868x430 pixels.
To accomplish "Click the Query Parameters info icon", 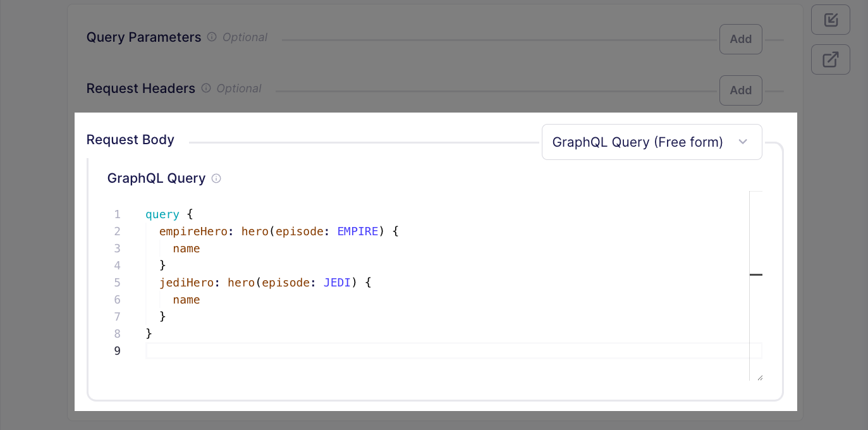I will point(211,37).
